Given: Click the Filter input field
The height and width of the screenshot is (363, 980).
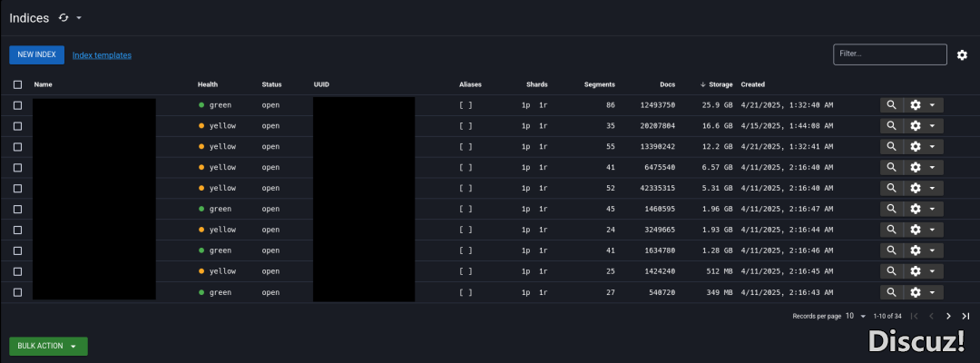Looking at the screenshot, I should point(889,54).
